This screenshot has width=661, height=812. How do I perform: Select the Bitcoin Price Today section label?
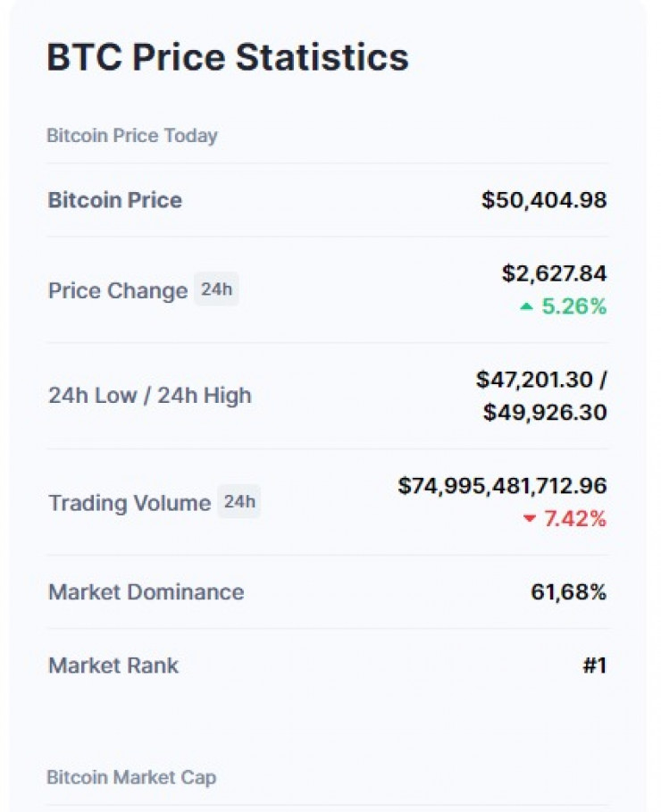tap(132, 136)
